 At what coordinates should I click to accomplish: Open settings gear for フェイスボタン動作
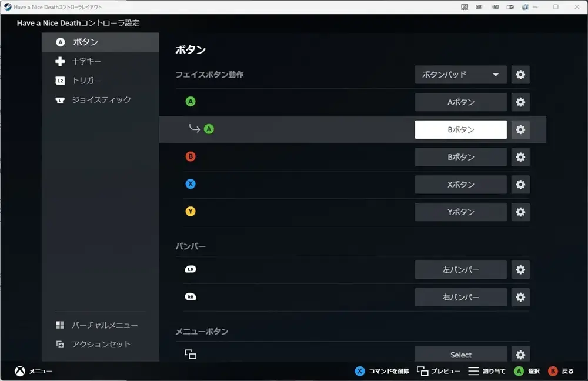pos(520,75)
